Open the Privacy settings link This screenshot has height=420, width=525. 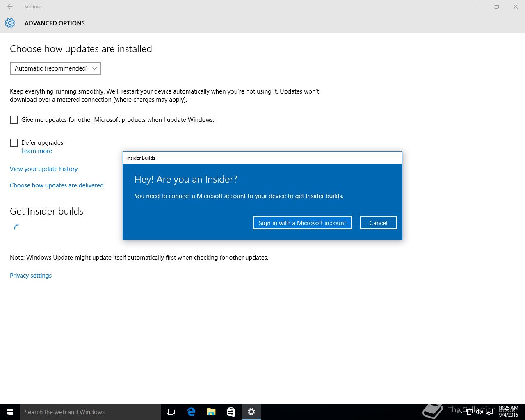click(31, 276)
